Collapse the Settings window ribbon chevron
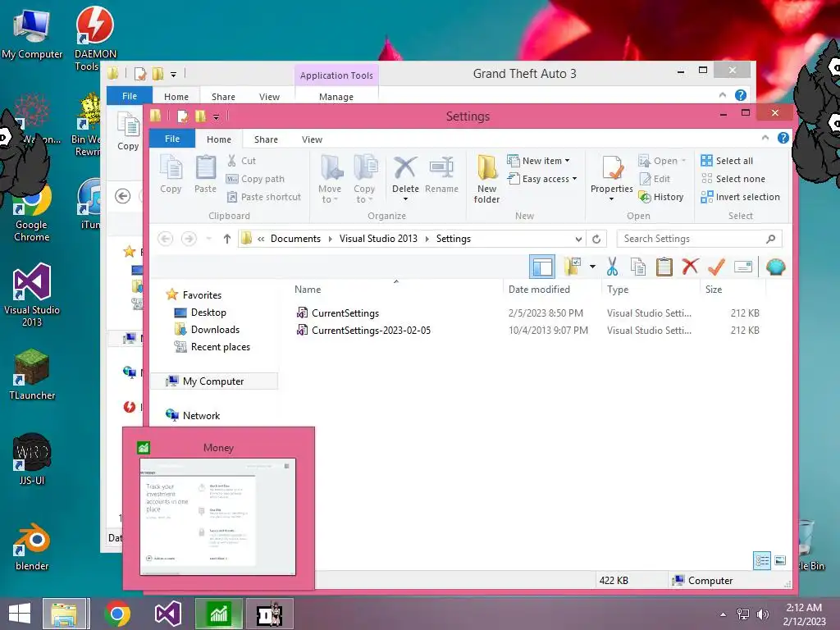Screen dimensions: 840x630 [765, 138]
